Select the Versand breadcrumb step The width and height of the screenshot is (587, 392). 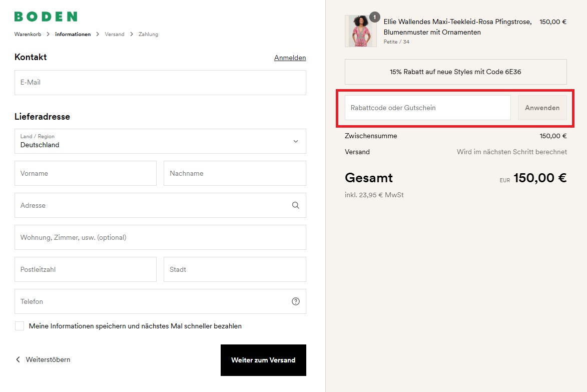(115, 34)
